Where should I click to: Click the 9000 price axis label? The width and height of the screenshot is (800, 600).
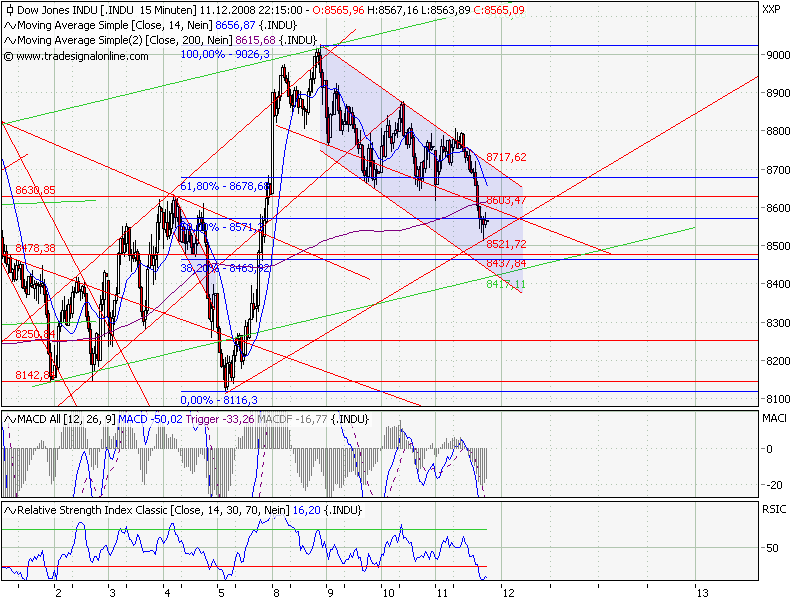(778, 56)
